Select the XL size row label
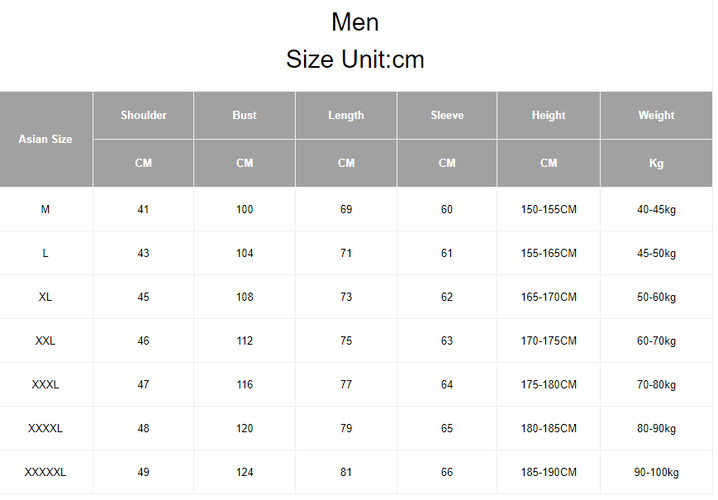The image size is (718, 500). tap(45, 297)
